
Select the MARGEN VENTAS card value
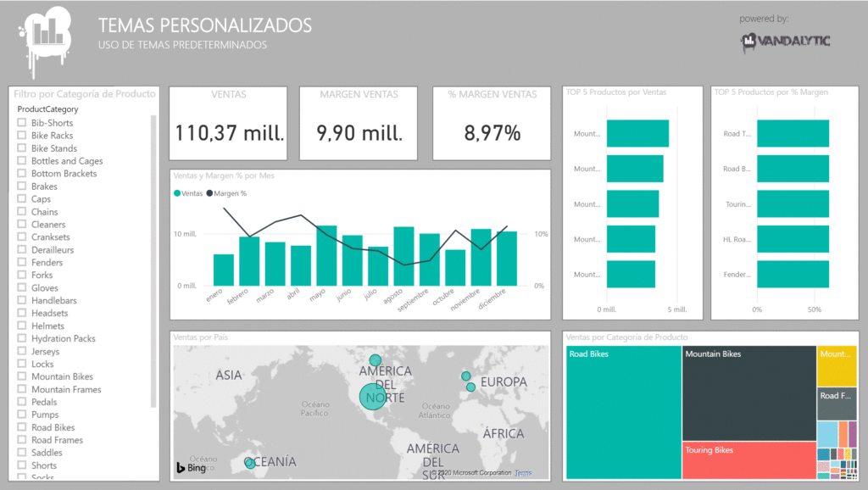[359, 133]
